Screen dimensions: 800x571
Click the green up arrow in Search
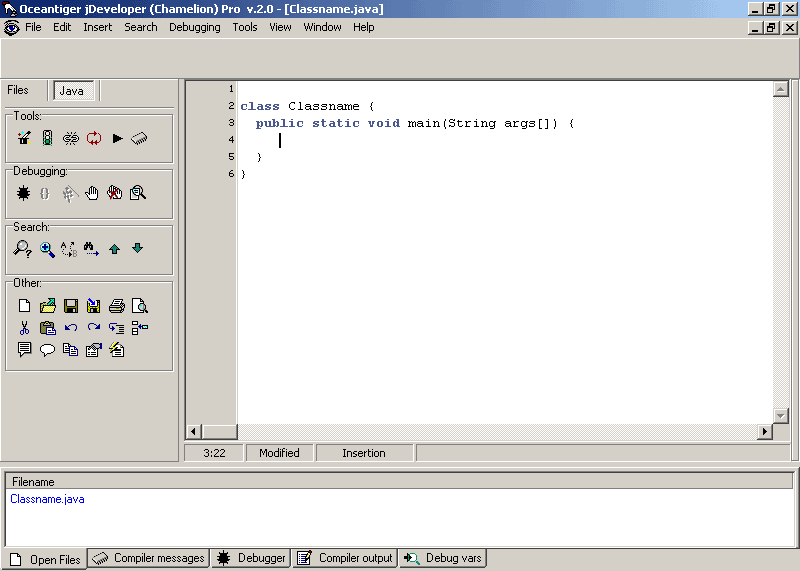tap(115, 249)
